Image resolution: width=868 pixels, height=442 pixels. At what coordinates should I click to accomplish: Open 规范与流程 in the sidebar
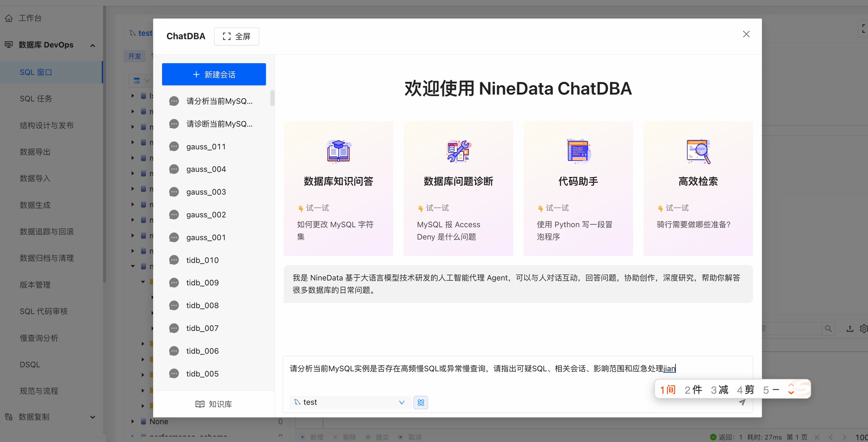coord(39,391)
